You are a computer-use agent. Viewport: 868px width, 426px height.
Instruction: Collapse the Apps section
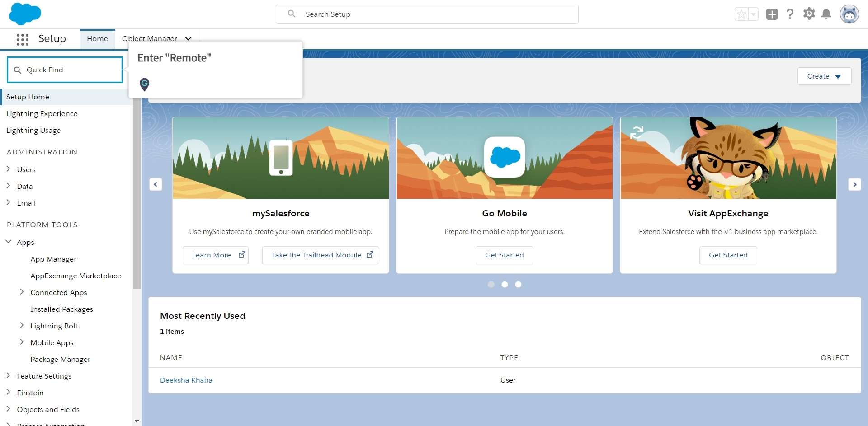coord(9,242)
